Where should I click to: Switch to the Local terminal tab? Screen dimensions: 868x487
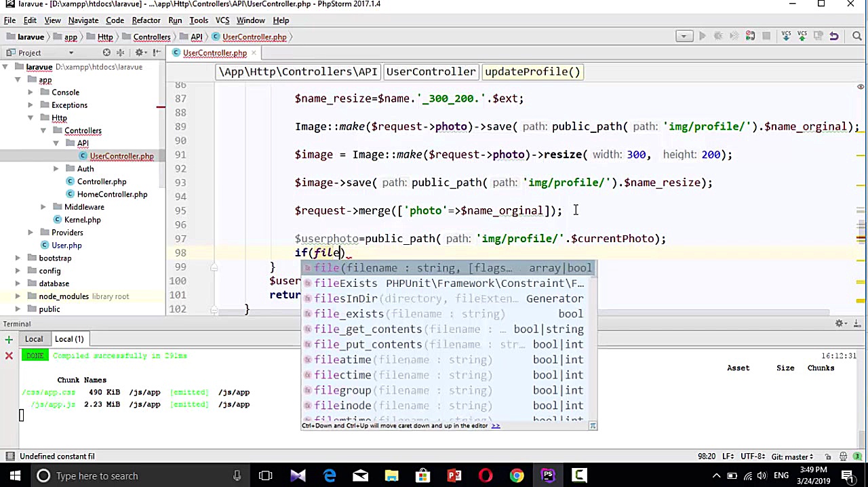pyautogui.click(x=34, y=339)
